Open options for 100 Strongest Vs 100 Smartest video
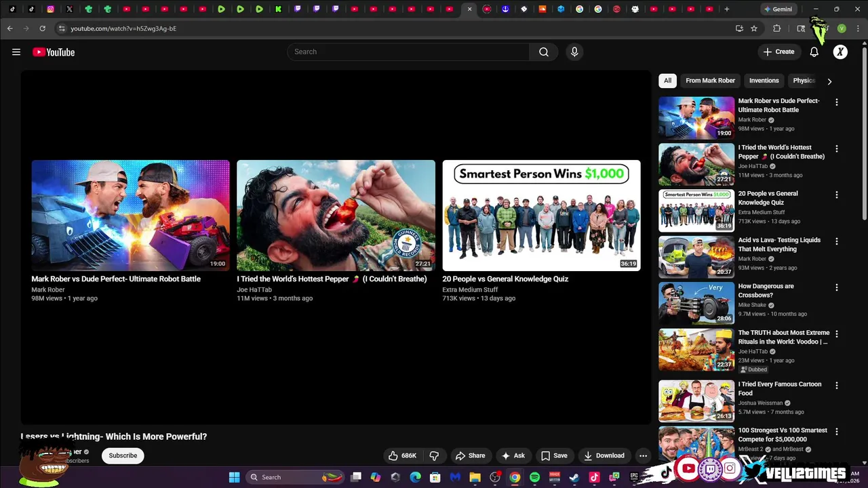The width and height of the screenshot is (868, 488). click(x=836, y=431)
